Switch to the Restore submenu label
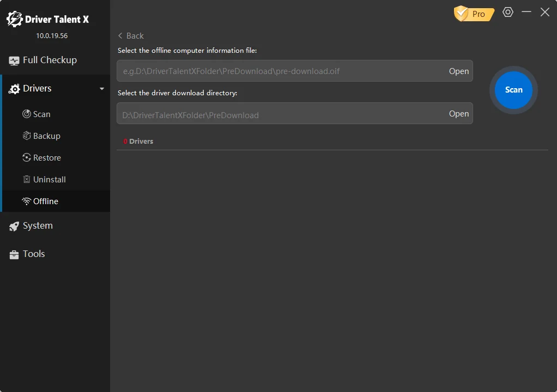 (x=47, y=157)
